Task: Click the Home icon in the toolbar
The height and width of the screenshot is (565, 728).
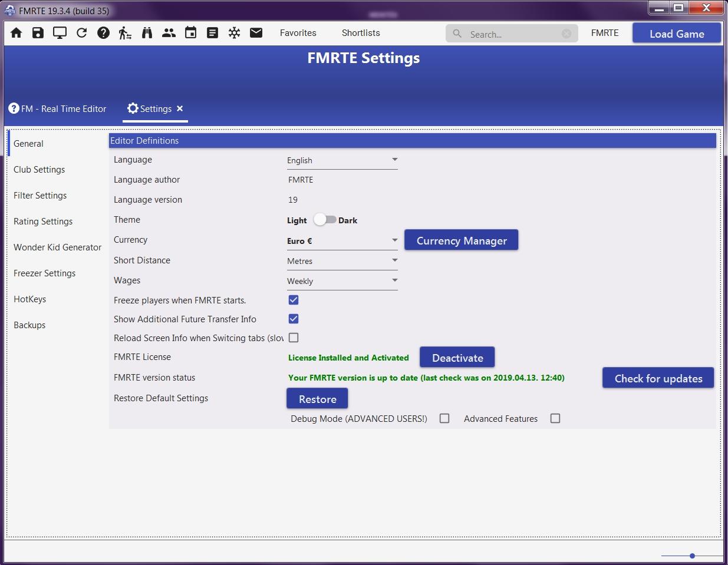Action: click(x=17, y=33)
